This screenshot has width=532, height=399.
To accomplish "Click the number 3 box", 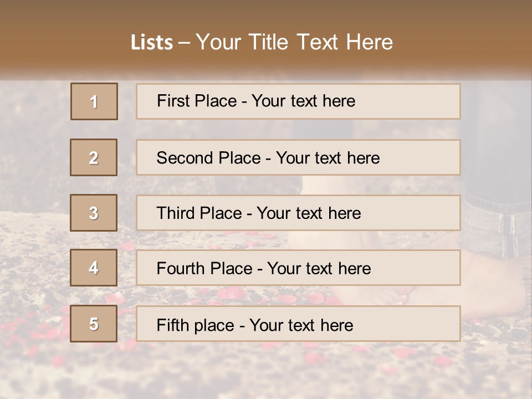I will pos(94,213).
